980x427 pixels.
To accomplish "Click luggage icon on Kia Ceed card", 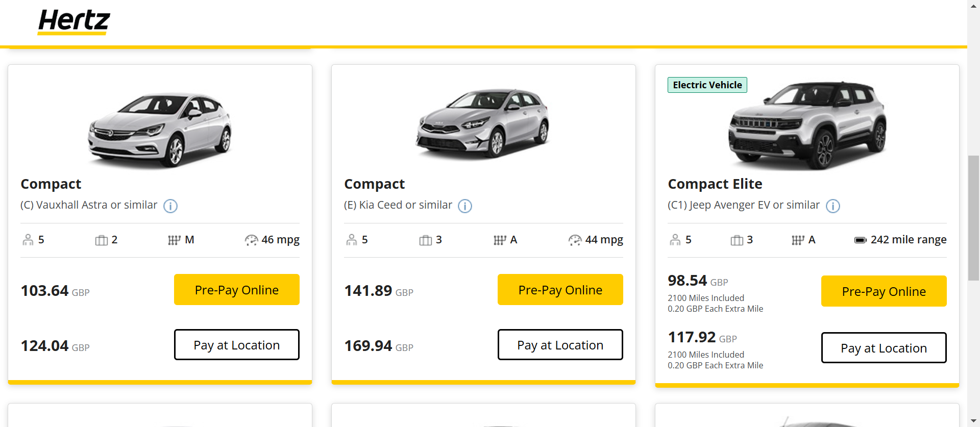I will pyautogui.click(x=426, y=240).
